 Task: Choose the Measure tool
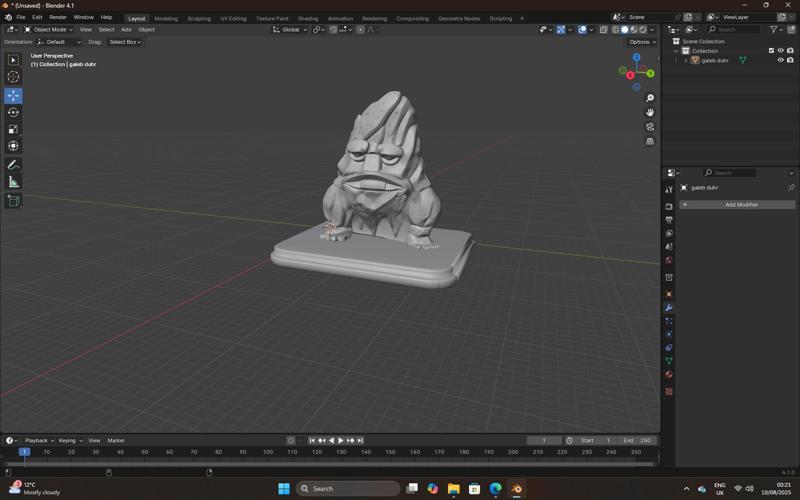(x=13, y=182)
